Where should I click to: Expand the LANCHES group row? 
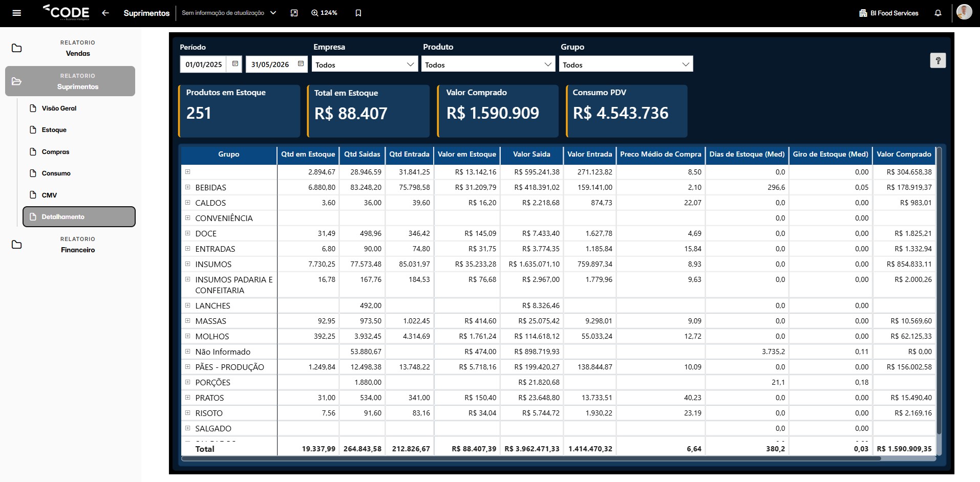coord(187,305)
